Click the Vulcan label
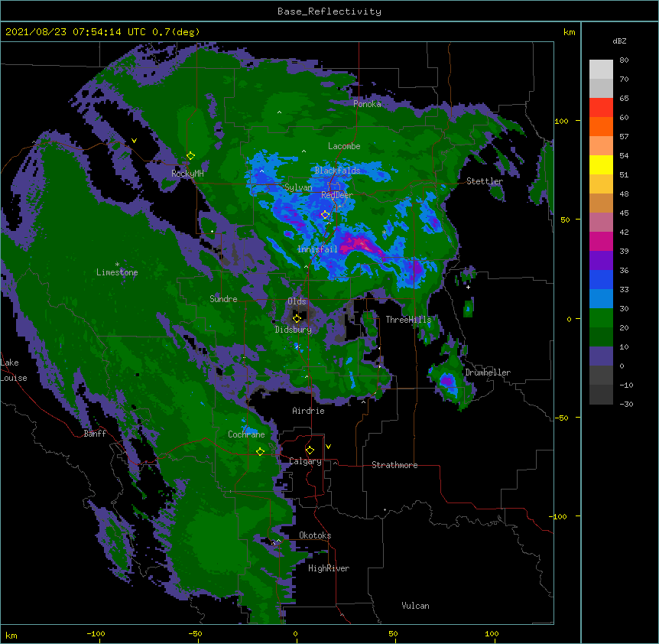Screen dimensions: 659x644 (415, 606)
